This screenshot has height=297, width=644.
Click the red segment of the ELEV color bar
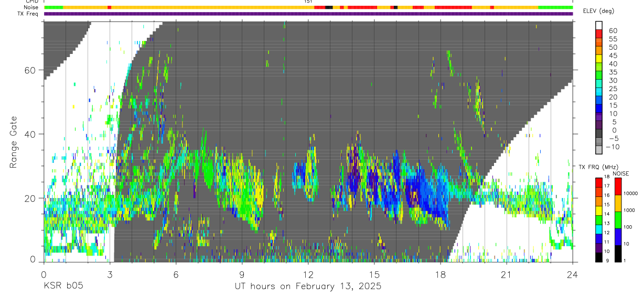coord(598,34)
